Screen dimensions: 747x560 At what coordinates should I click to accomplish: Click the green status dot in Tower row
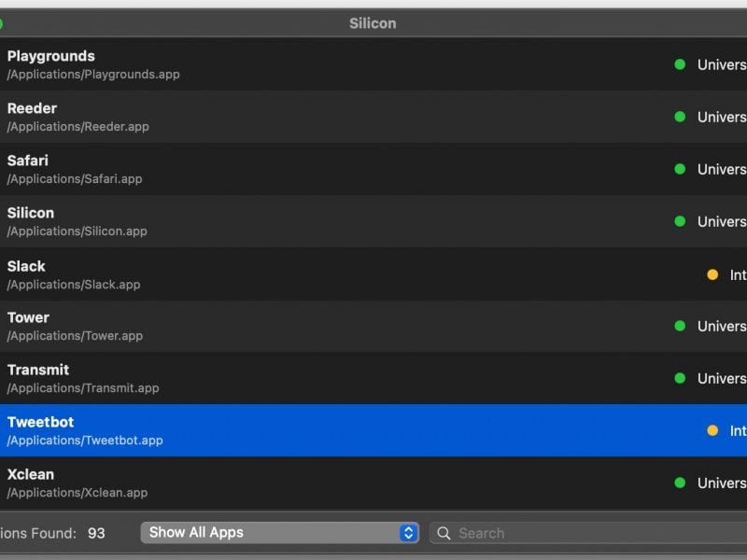[680, 326]
